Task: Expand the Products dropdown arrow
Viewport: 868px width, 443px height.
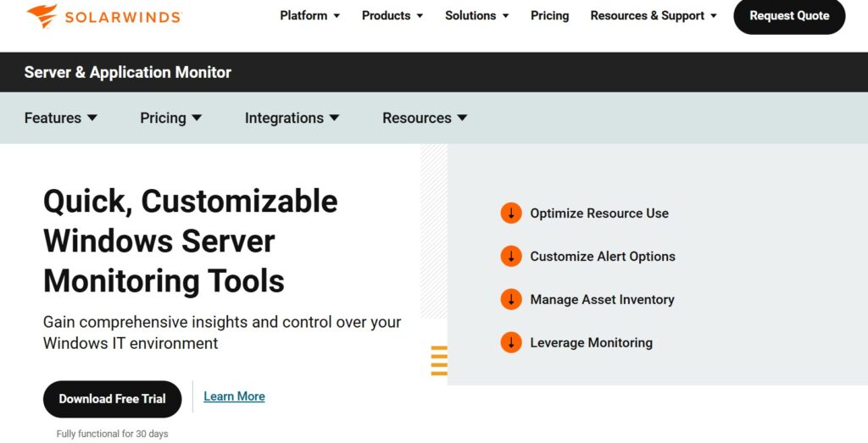Action: click(420, 16)
